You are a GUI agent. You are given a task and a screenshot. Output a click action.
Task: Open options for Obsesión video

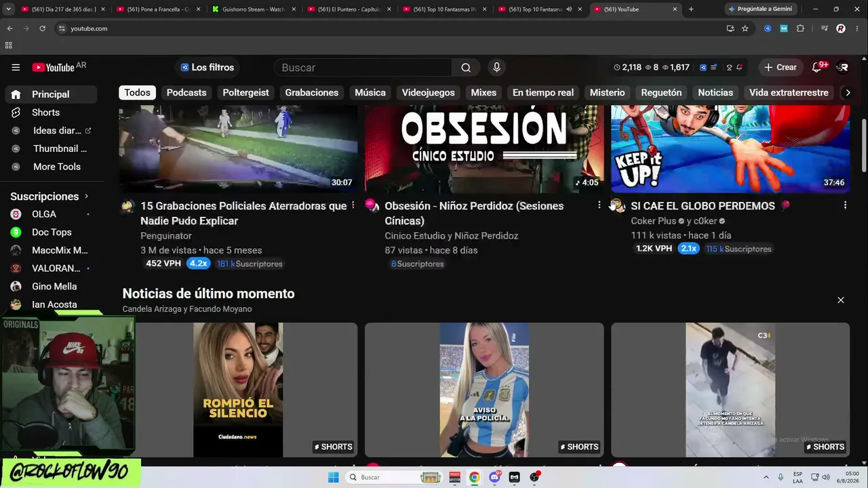[x=599, y=205]
